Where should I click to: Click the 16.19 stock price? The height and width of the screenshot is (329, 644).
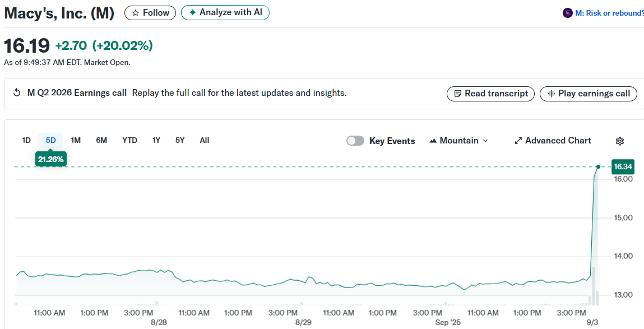click(x=27, y=45)
